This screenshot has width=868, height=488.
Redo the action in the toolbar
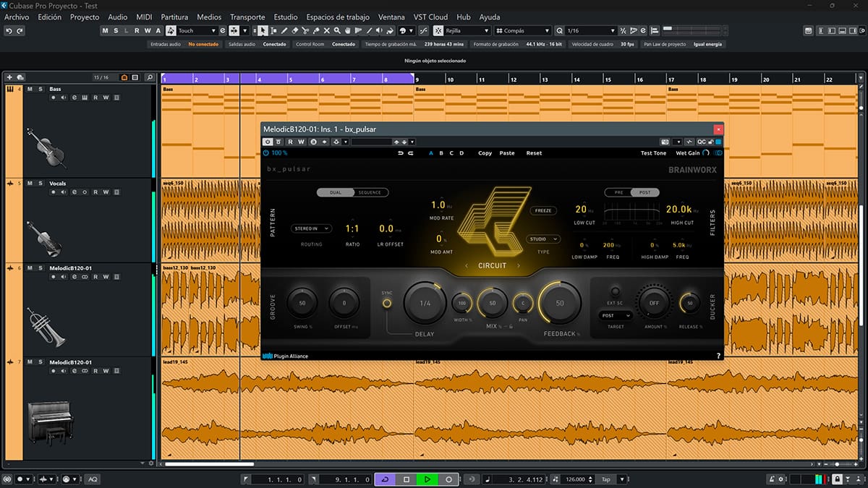tap(20, 30)
